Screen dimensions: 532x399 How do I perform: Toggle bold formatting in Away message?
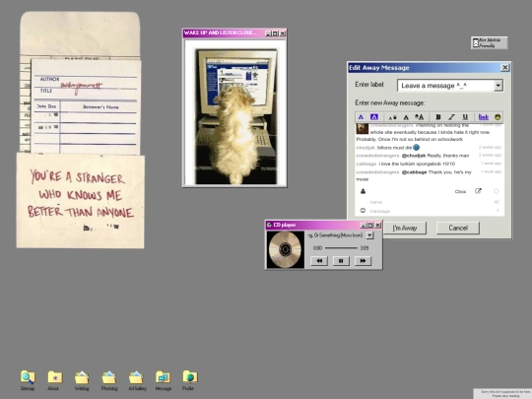438,117
